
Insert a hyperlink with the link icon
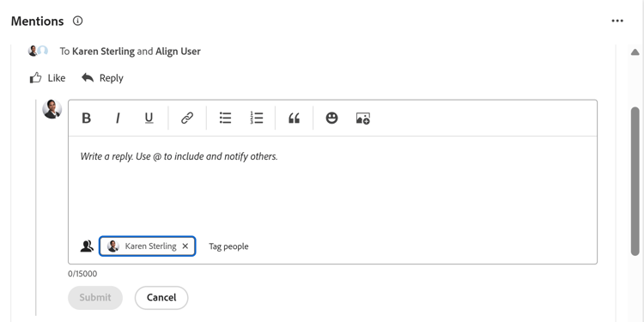point(187,118)
